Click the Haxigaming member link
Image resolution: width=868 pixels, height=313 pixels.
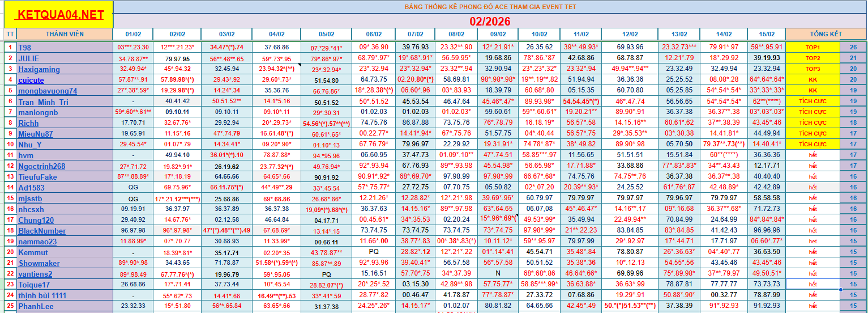39,69
